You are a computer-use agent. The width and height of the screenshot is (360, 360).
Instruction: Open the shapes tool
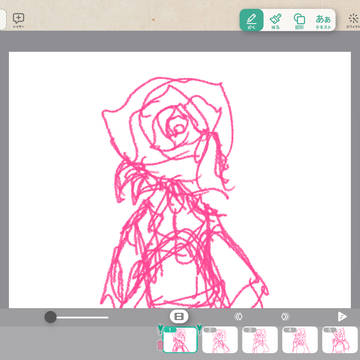pos(299,20)
